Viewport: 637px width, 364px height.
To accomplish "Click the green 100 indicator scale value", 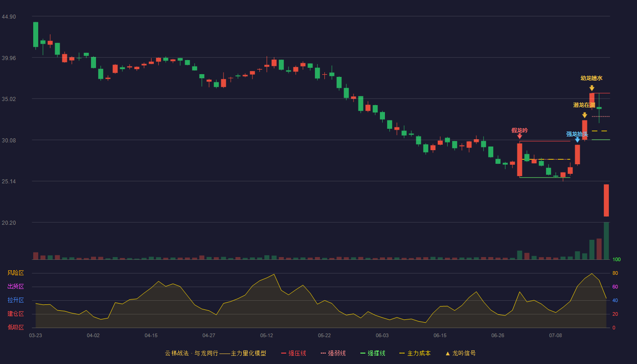I will (x=617, y=259).
